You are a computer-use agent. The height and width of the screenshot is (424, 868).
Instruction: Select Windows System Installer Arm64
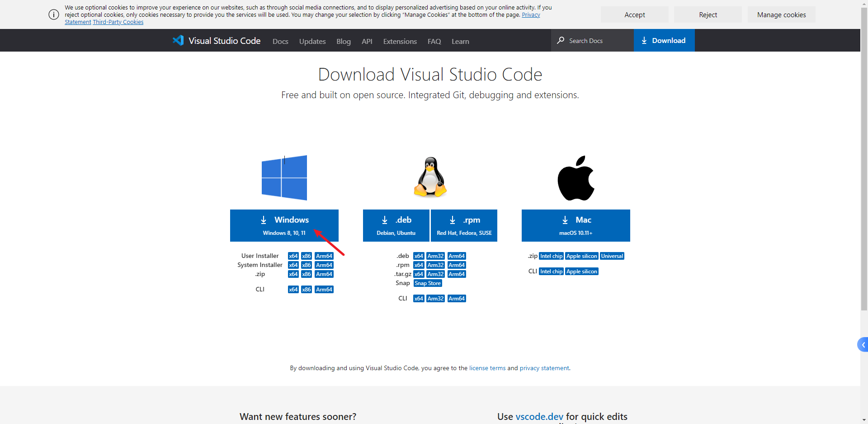(324, 265)
